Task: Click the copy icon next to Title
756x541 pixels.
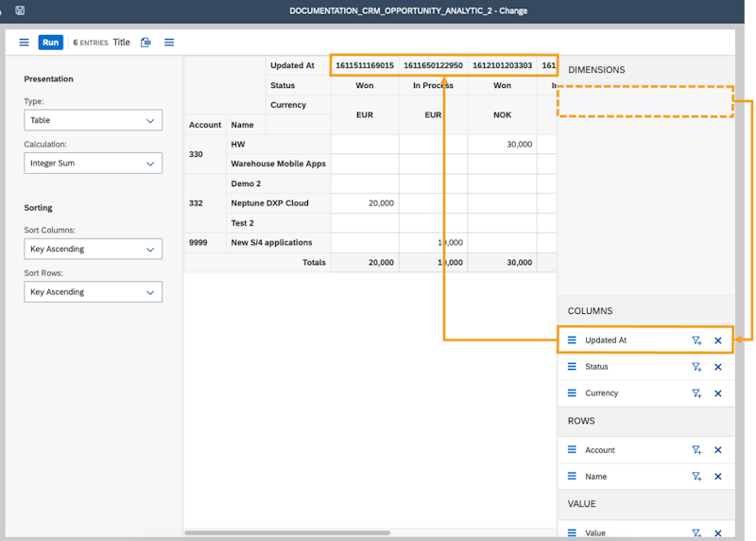Action: click(x=146, y=43)
